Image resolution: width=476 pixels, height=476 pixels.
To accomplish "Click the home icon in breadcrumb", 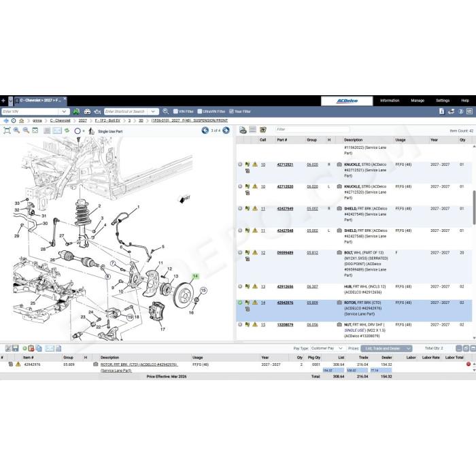I will point(21,120).
